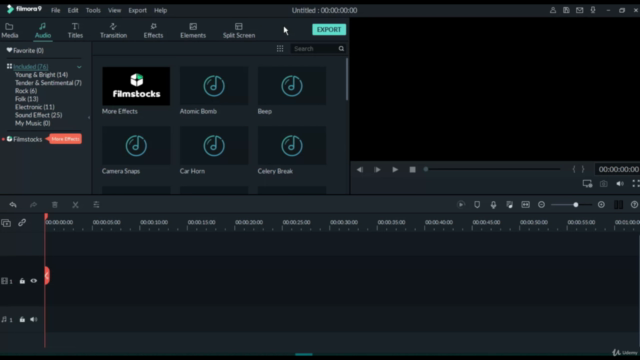This screenshot has height=360, width=640.
Task: Open the Elements tab
Action: click(x=193, y=31)
